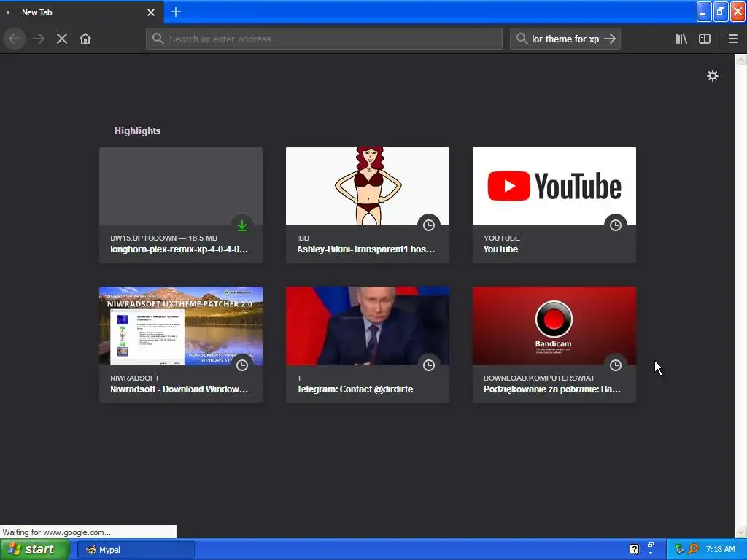
Task: Click 'Waiting for www.google.com...' status text
Action: pyautogui.click(x=57, y=532)
